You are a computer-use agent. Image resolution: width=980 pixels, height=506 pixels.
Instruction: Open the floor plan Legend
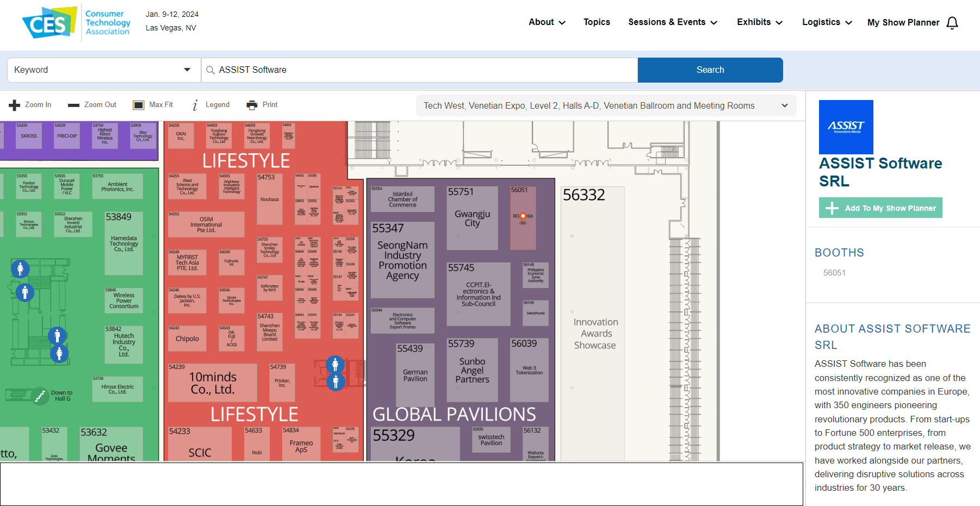[211, 104]
